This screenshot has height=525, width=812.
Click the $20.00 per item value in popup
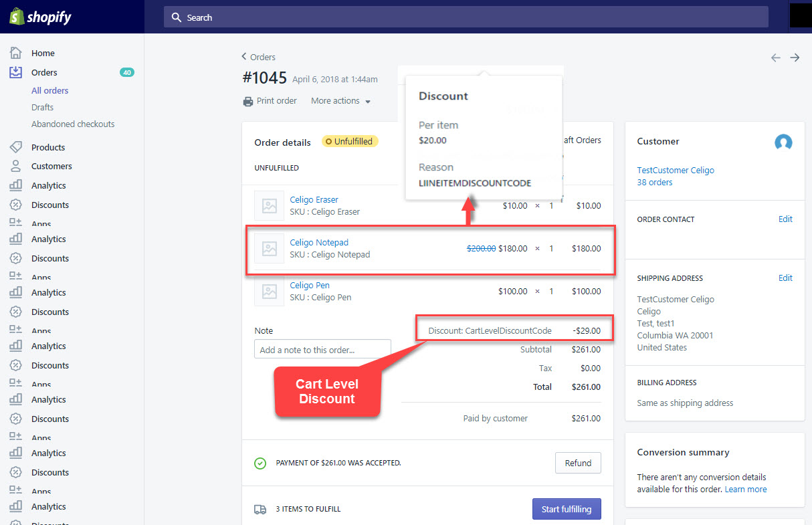tap(433, 140)
